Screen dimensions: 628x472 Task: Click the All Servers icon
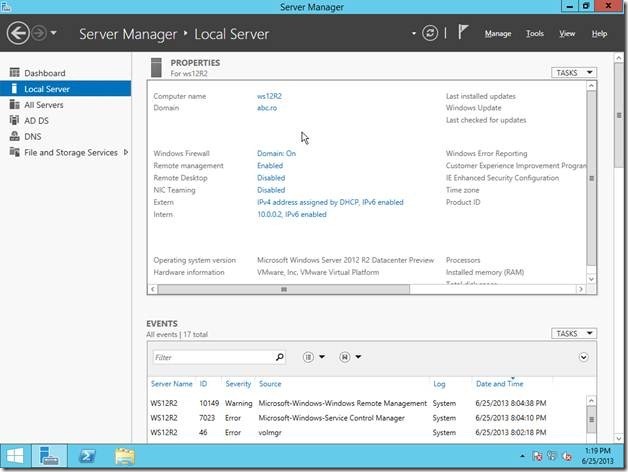click(x=14, y=105)
